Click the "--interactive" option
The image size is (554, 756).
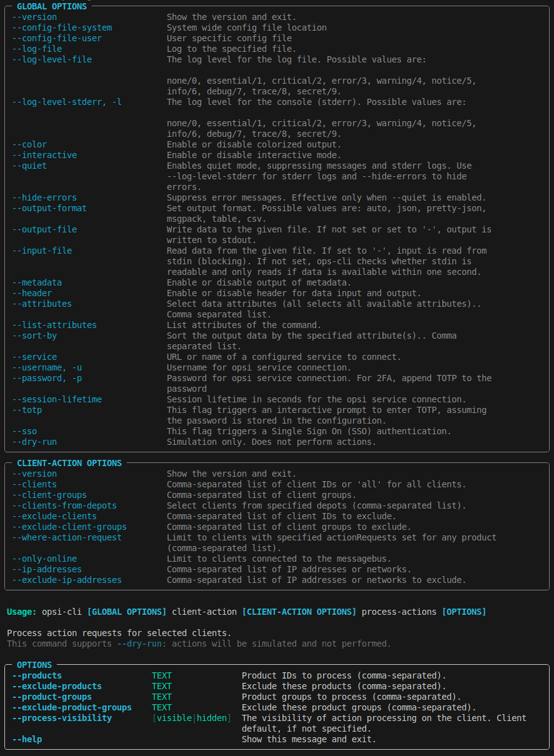click(44, 155)
